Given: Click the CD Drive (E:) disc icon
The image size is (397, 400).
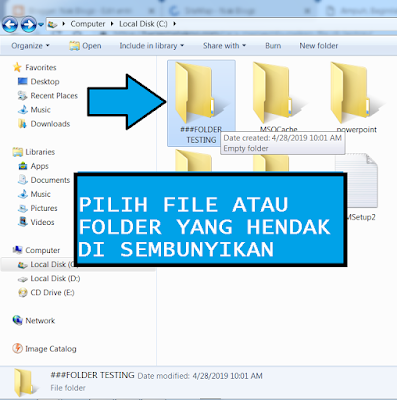Looking at the screenshot, I should click(x=23, y=293).
